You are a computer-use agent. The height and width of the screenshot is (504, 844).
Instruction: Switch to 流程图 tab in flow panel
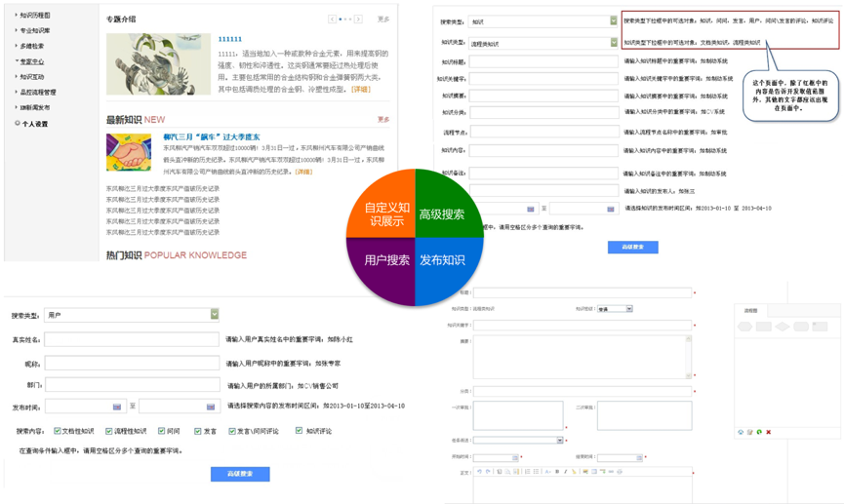coord(751,310)
